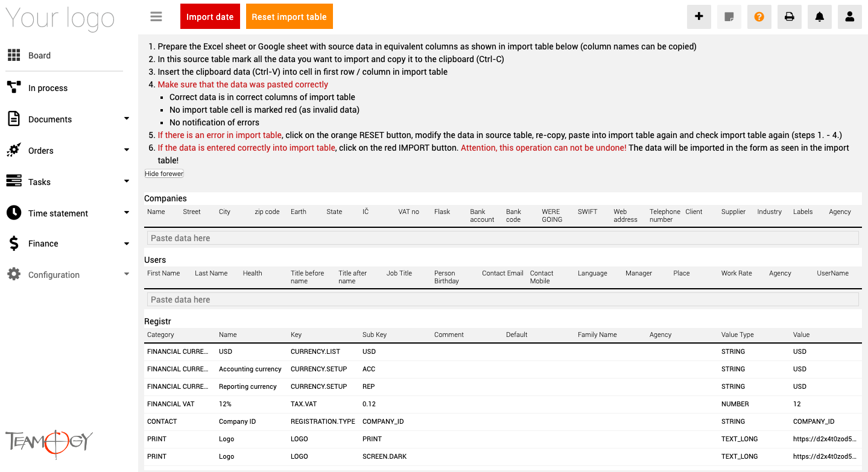Screen dimensions: 868x472
Task: Select the UserName column header
Action: (832, 273)
